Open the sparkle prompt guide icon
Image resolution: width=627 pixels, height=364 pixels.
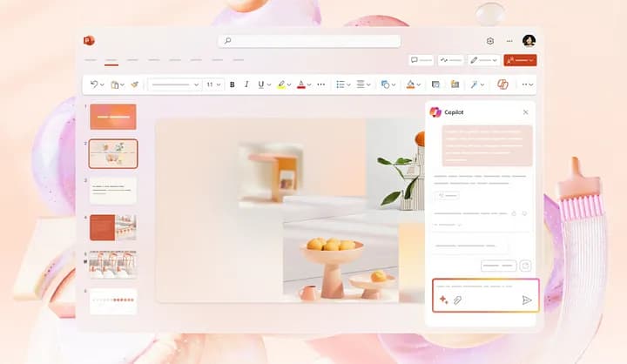coord(443,300)
